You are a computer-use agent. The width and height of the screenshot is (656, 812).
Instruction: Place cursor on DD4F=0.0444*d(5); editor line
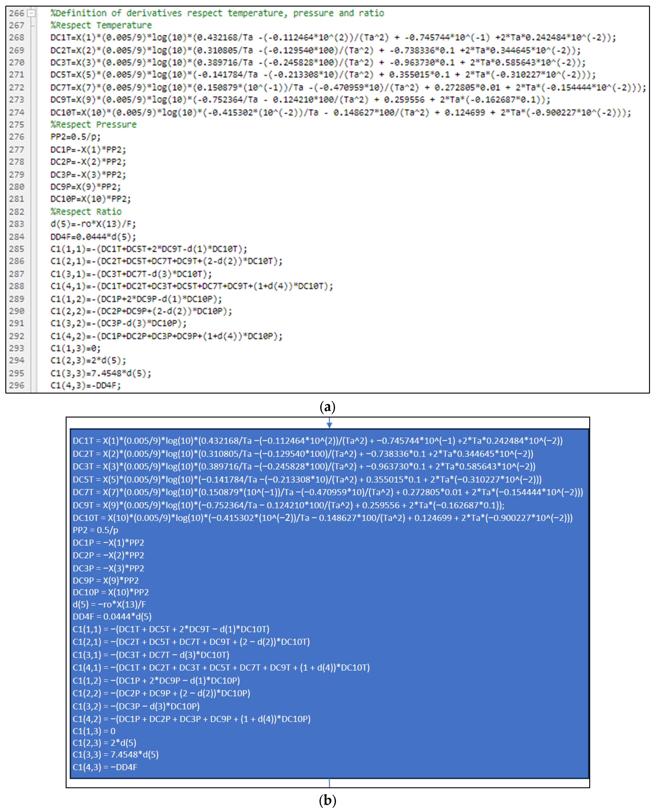(x=93, y=237)
